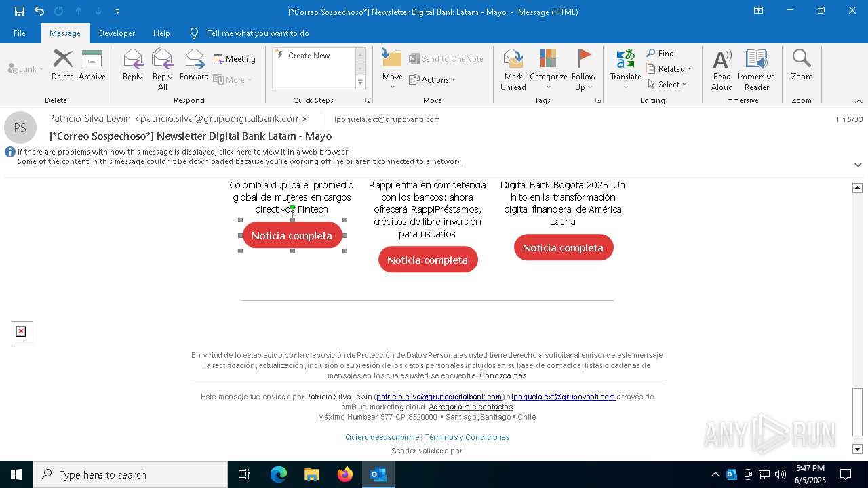The height and width of the screenshot is (488, 868).
Task: Open Tags dialog launcher
Action: click(598, 100)
